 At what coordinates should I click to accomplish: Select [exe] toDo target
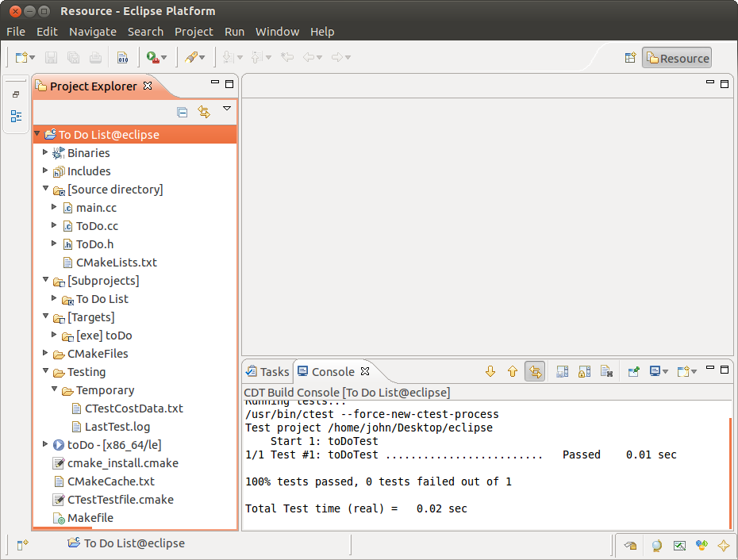pyautogui.click(x=103, y=336)
